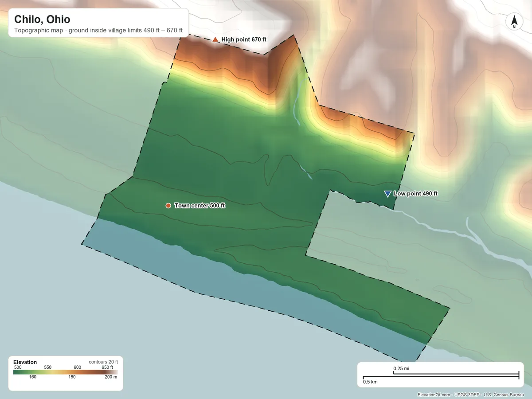532x399 pixels.
Task: Click the elevation color gradient bar
Action: click(x=65, y=372)
